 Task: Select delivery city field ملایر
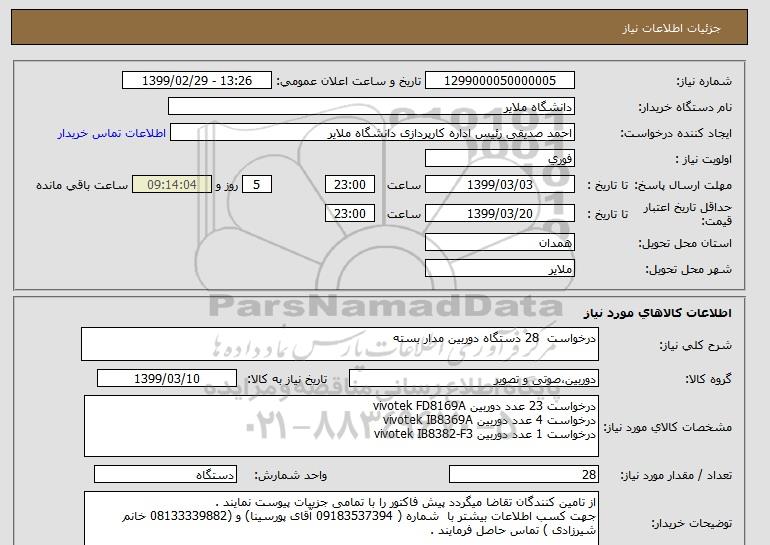(499, 269)
